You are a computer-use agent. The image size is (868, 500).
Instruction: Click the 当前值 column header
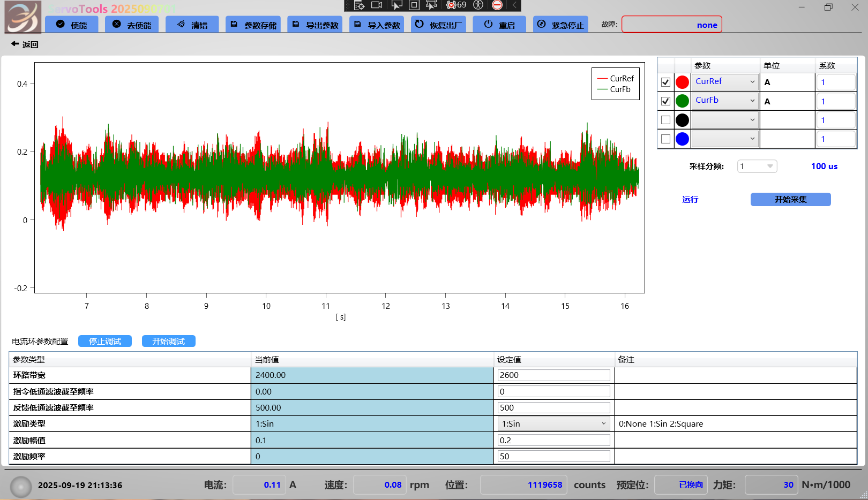click(372, 359)
